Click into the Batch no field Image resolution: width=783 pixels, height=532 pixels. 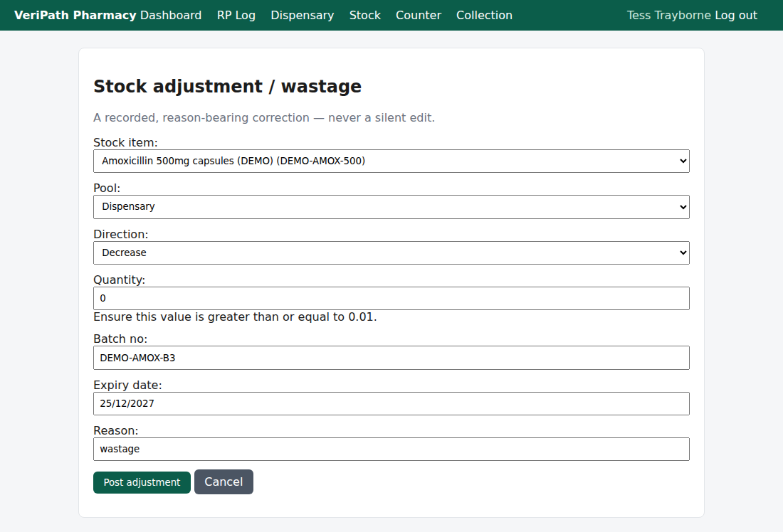pos(391,358)
